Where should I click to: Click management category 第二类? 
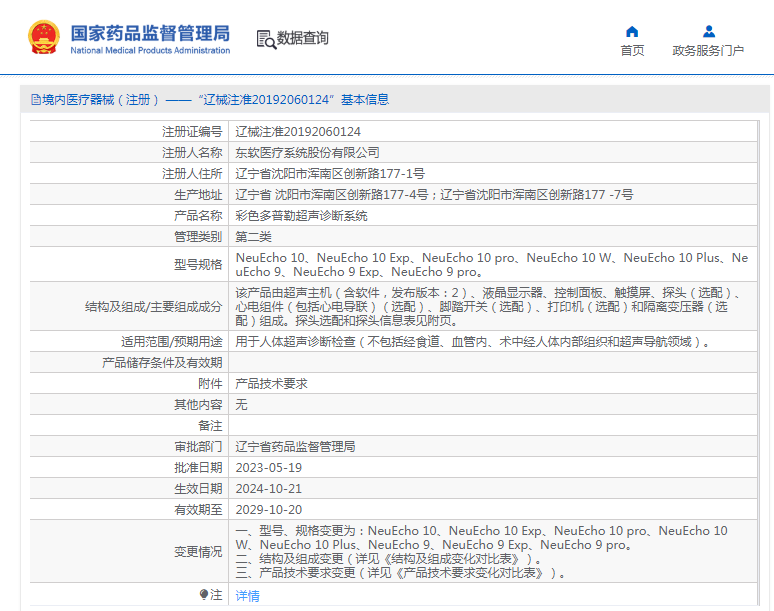tap(253, 237)
